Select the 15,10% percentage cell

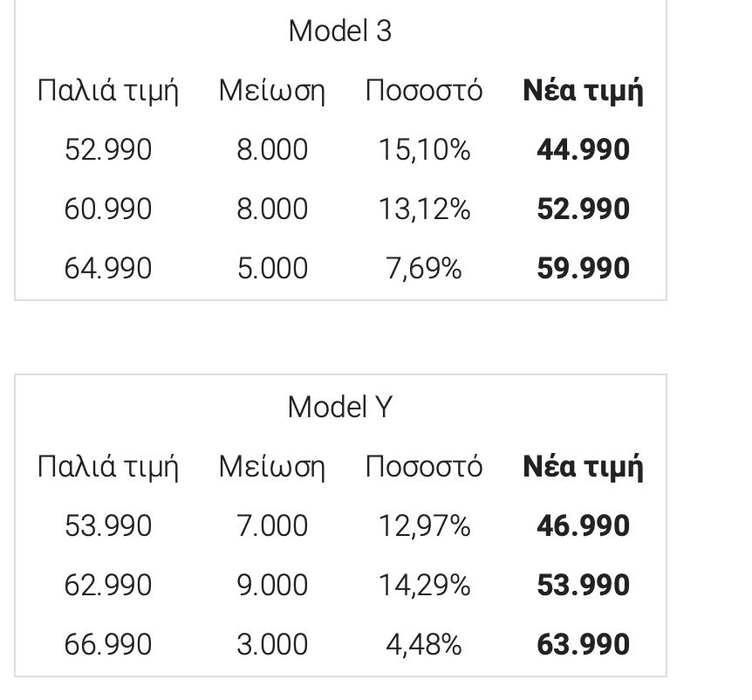[424, 150]
